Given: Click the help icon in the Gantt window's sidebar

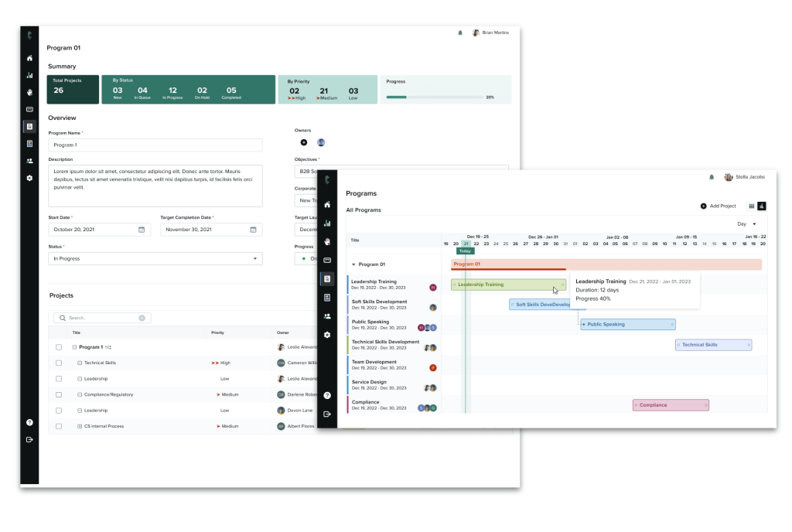Looking at the screenshot, I should 327,395.
